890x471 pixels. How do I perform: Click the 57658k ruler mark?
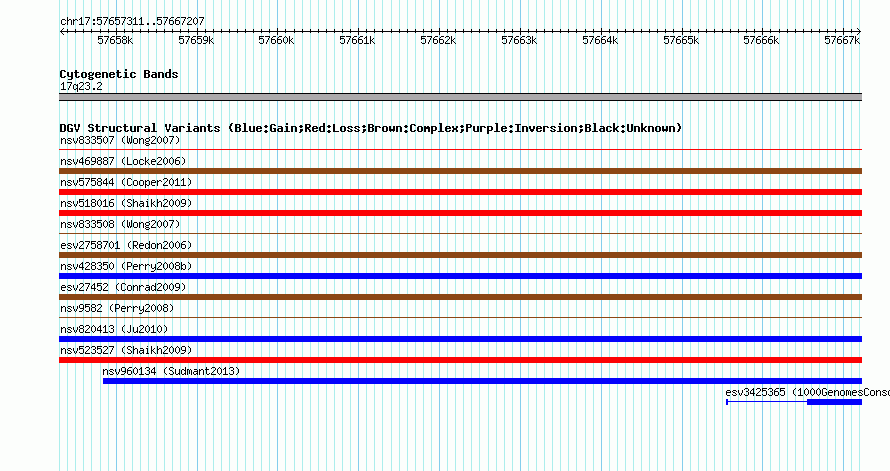(115, 40)
